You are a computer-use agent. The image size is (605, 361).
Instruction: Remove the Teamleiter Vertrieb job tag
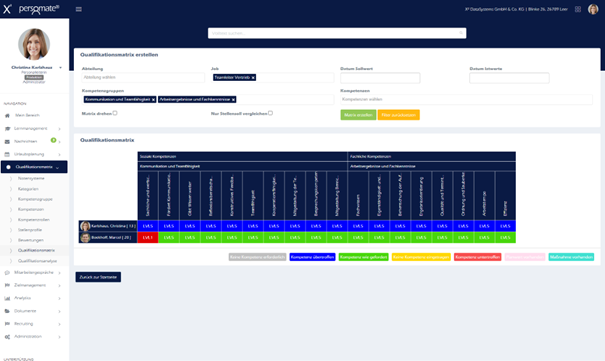tap(253, 78)
